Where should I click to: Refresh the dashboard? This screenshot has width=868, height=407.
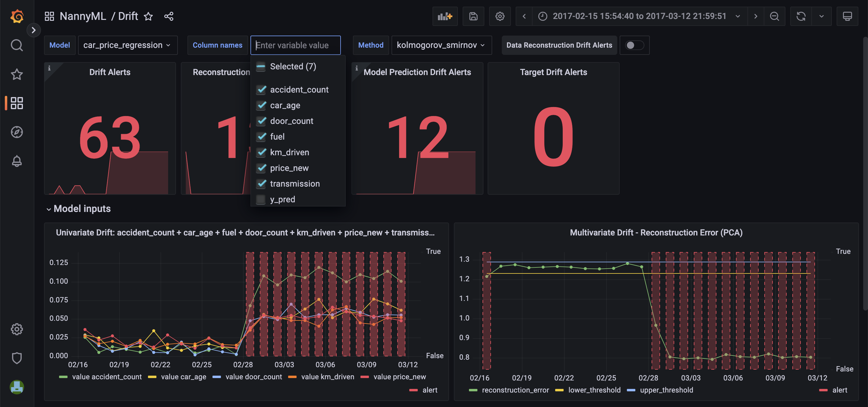800,16
